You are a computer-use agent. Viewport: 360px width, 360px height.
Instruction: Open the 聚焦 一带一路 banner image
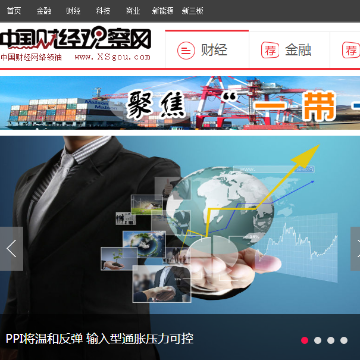click(180, 103)
